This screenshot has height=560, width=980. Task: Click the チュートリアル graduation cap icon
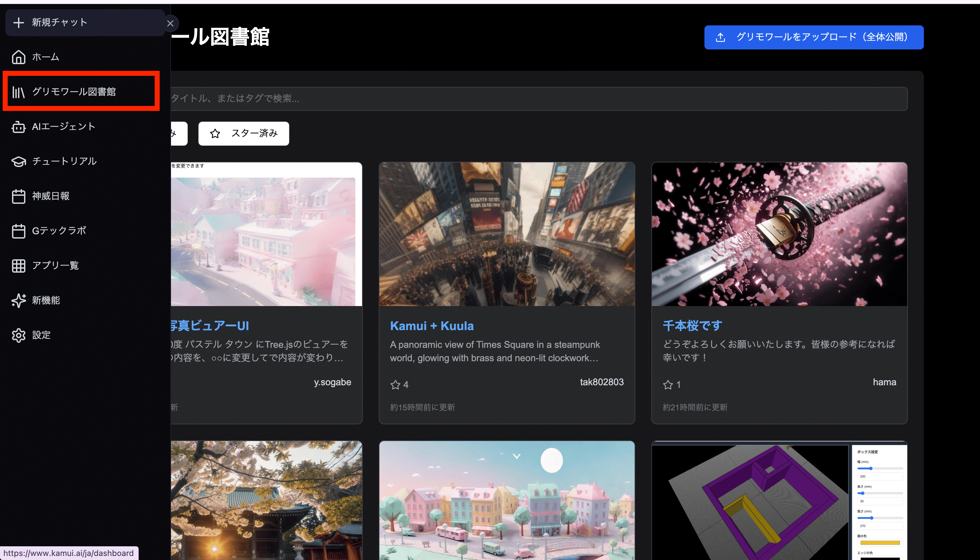[x=18, y=161]
